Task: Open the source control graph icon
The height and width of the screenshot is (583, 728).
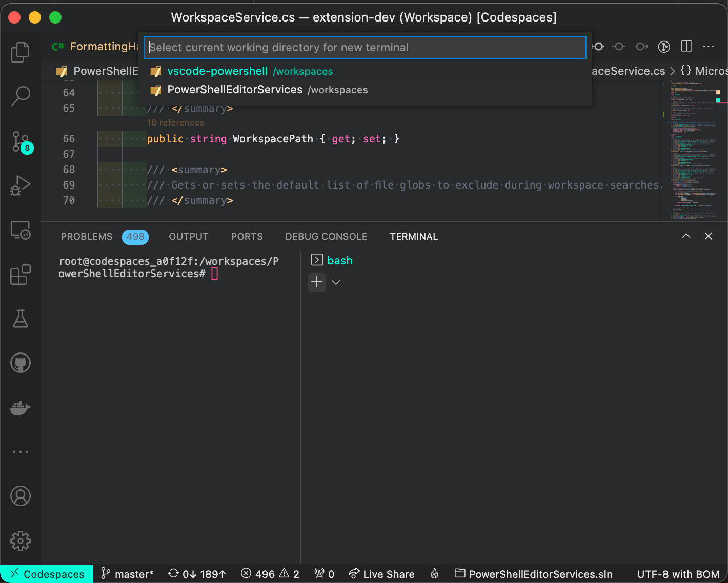Action: coord(664,46)
